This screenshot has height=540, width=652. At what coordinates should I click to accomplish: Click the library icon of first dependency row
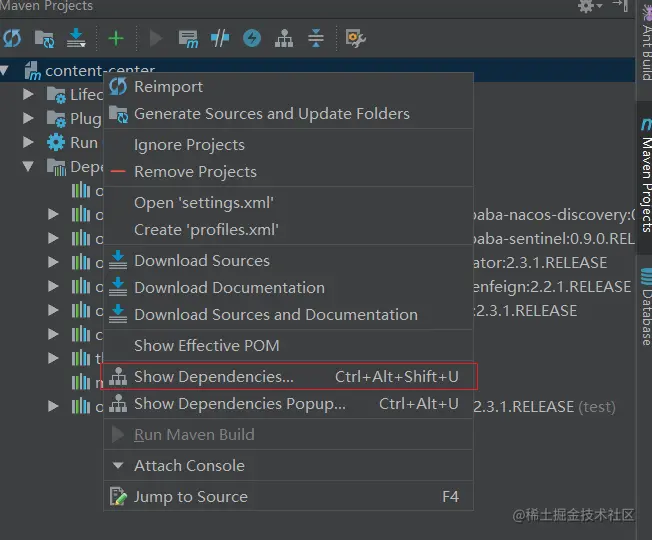[81, 190]
